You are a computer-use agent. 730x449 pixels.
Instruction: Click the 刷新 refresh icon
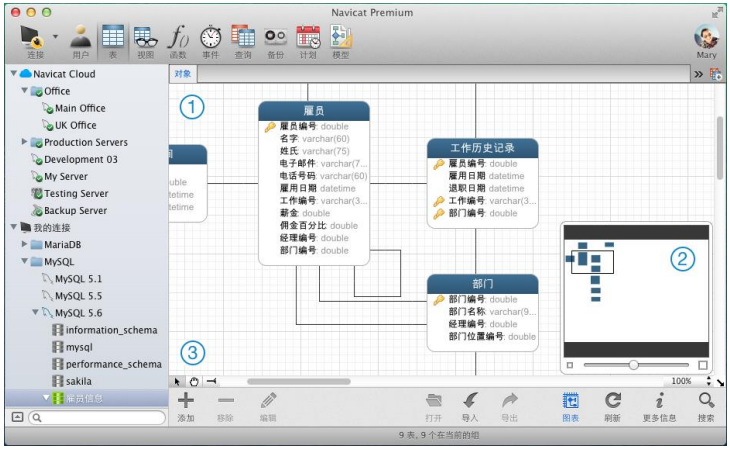613,400
